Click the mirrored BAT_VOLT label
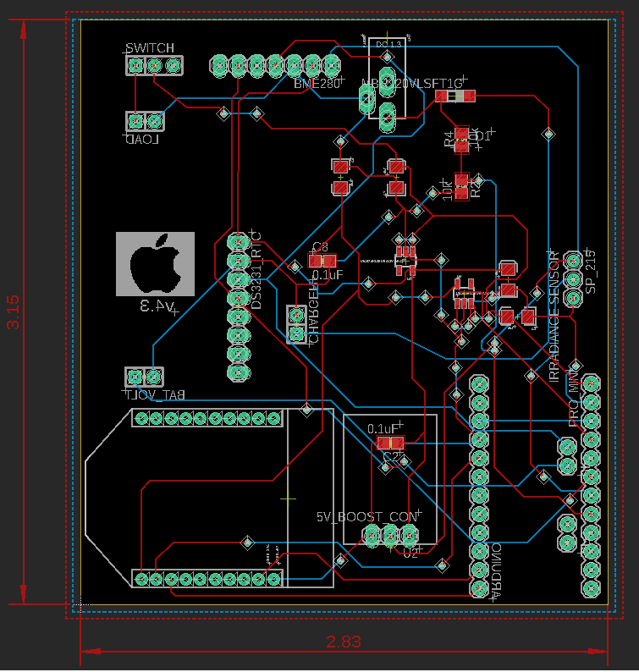 click(x=155, y=395)
